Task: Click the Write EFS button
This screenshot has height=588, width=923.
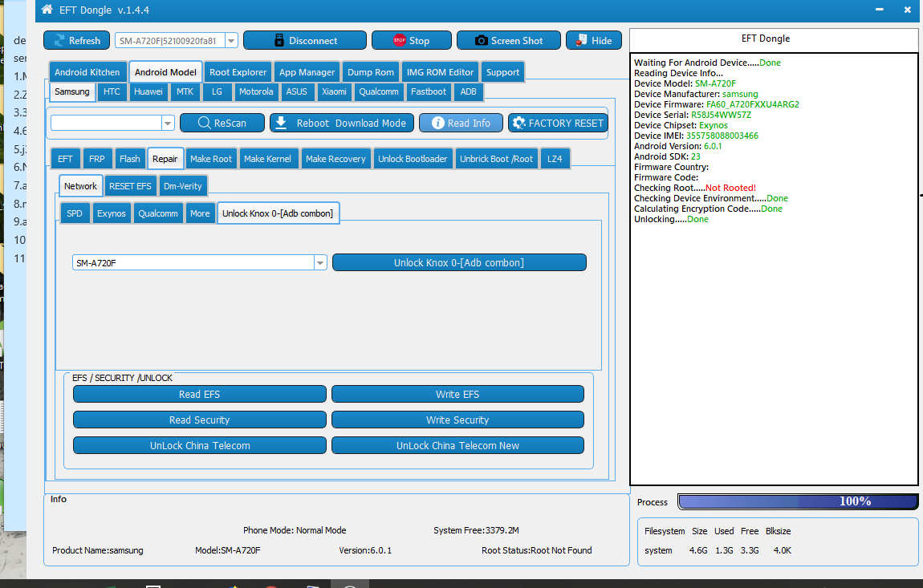Action: [x=457, y=395]
